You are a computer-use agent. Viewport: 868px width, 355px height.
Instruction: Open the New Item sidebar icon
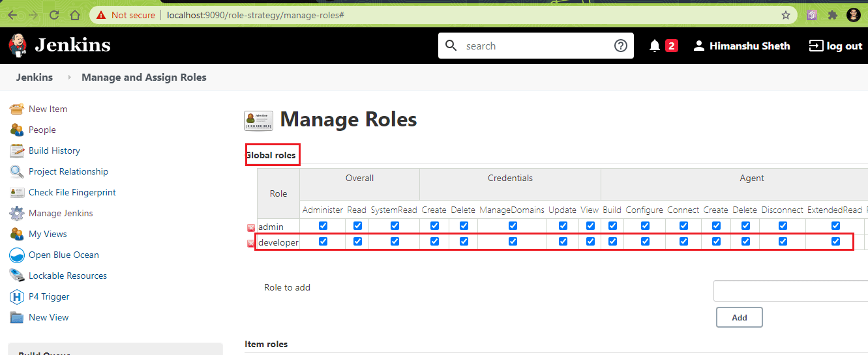pos(17,109)
